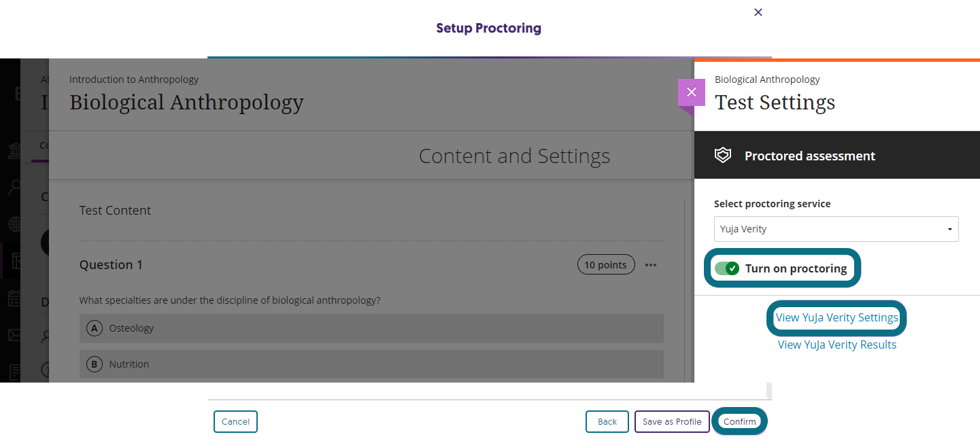
Task: Open the Question 1 options menu
Action: click(651, 265)
